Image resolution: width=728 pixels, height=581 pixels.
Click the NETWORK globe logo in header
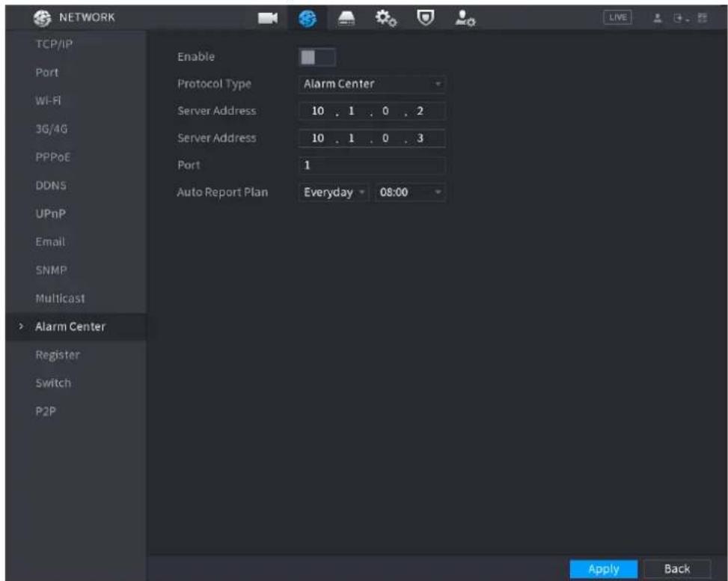pyautogui.click(x=42, y=18)
